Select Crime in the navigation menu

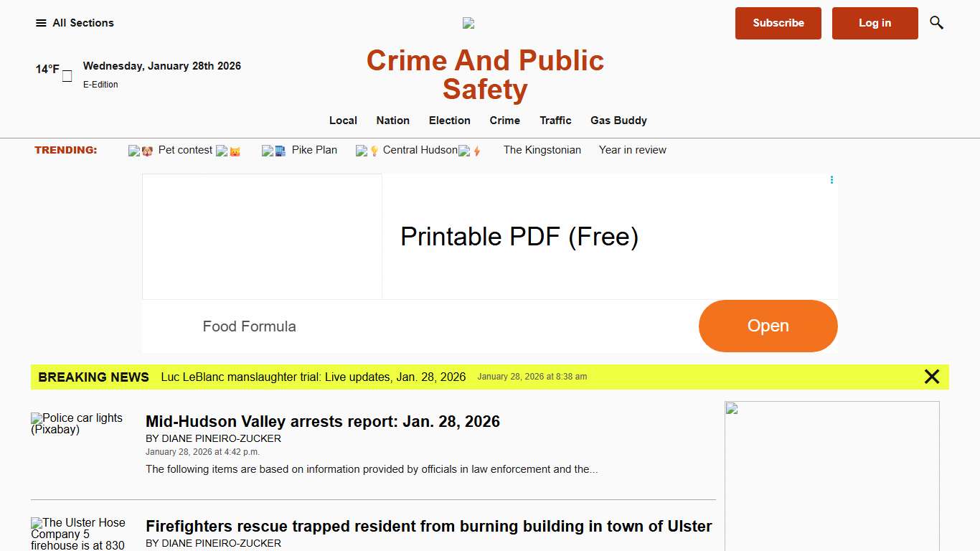(504, 121)
